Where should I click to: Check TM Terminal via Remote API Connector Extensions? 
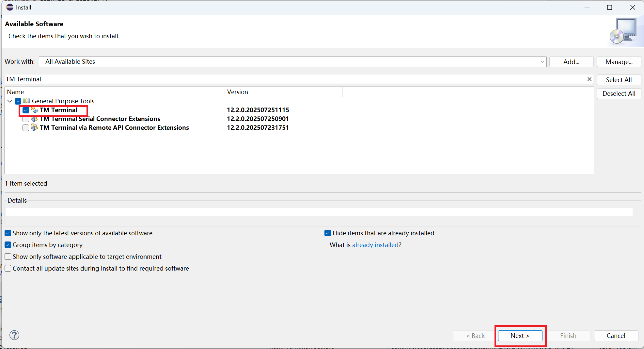[x=26, y=128]
